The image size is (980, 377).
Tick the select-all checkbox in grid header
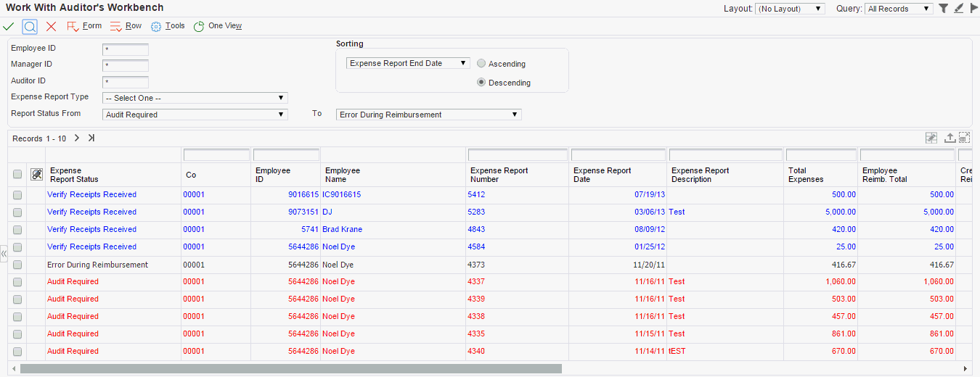pyautogui.click(x=17, y=175)
